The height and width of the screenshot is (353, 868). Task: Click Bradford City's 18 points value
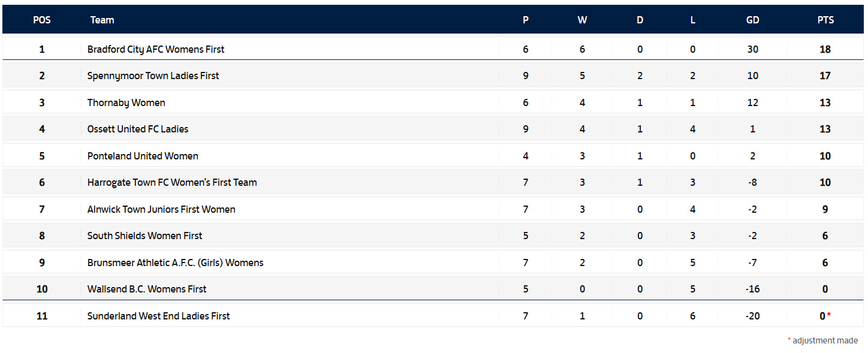click(825, 49)
